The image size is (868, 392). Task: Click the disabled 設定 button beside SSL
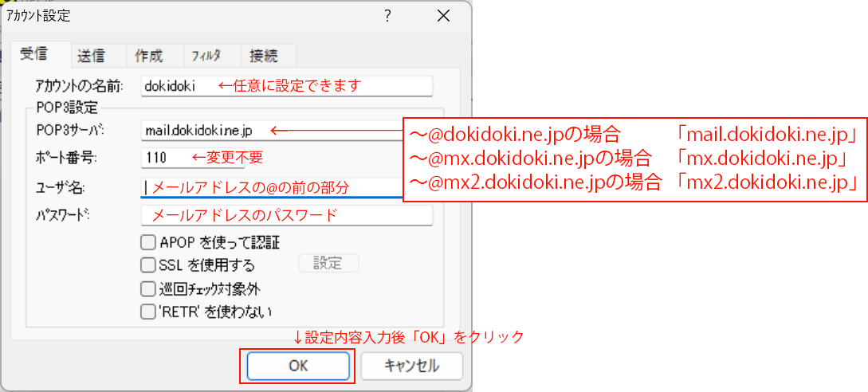point(329,263)
